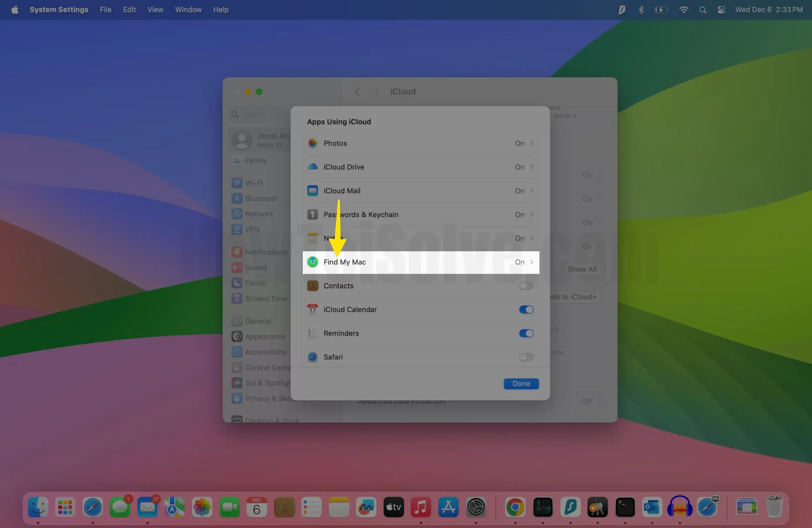Open the Help menu
The width and height of the screenshot is (812, 528).
pyautogui.click(x=221, y=10)
